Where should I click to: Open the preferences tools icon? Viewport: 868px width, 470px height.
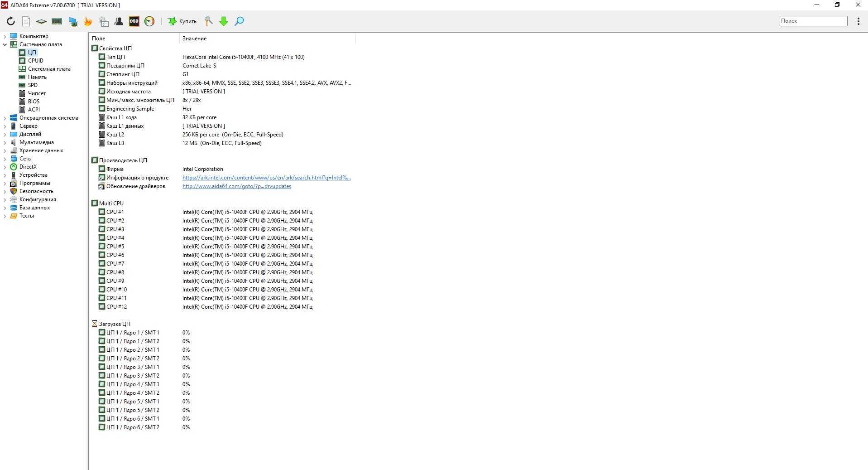(x=208, y=21)
